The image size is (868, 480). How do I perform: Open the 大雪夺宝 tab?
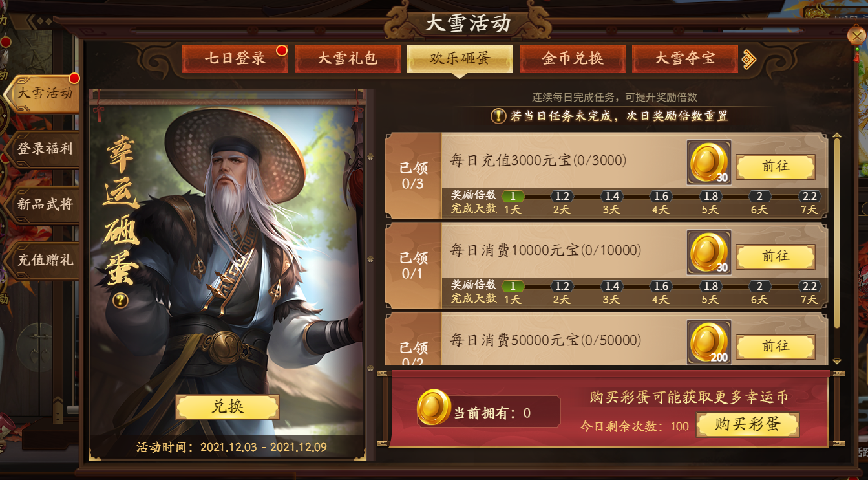[x=684, y=58]
